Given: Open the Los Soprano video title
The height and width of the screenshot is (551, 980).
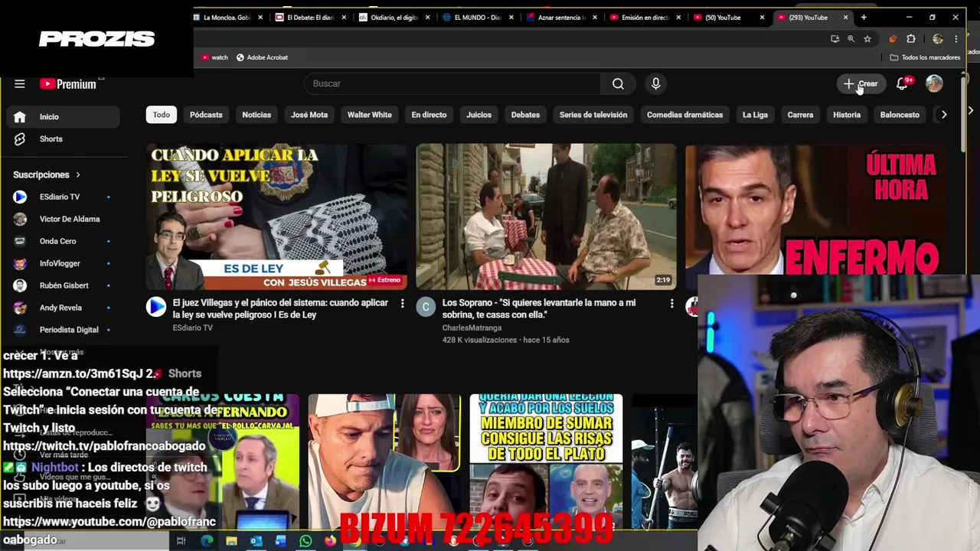Looking at the screenshot, I should pyautogui.click(x=539, y=308).
